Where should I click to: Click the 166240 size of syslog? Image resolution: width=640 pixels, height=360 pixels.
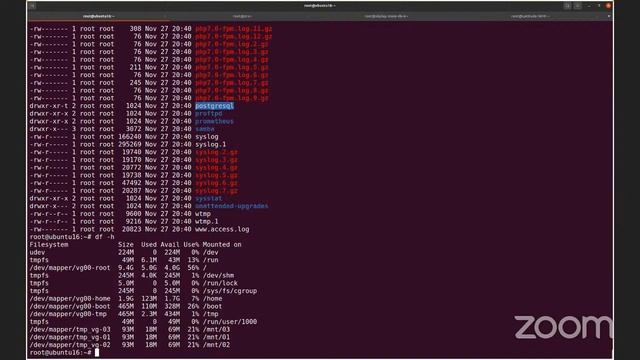point(130,137)
